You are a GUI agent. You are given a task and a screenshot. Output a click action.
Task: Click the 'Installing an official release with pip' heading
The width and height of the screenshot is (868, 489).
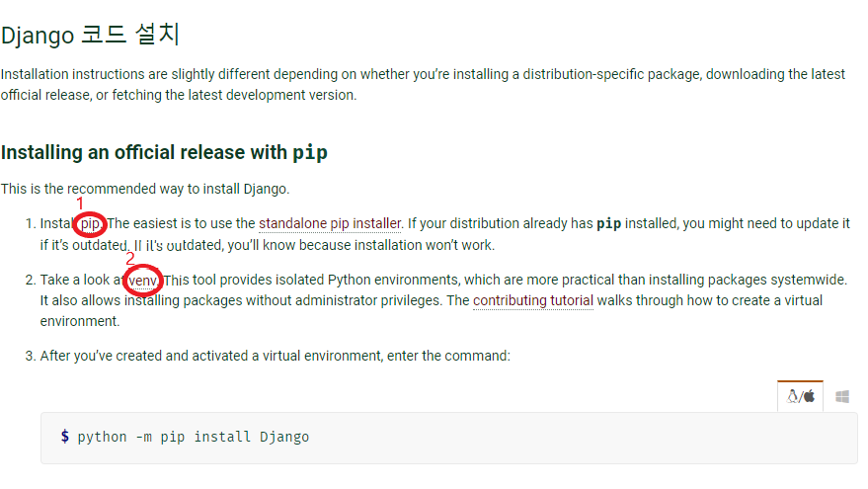(x=164, y=152)
